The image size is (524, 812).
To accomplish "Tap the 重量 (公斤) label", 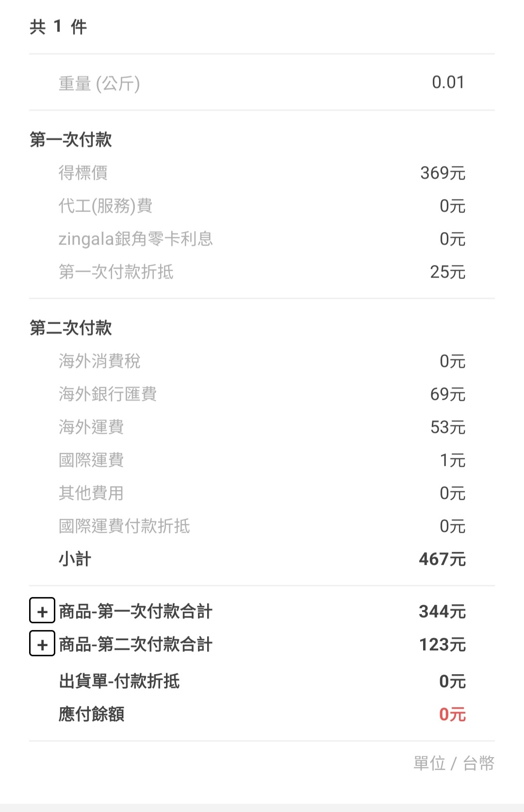I will 99,83.
